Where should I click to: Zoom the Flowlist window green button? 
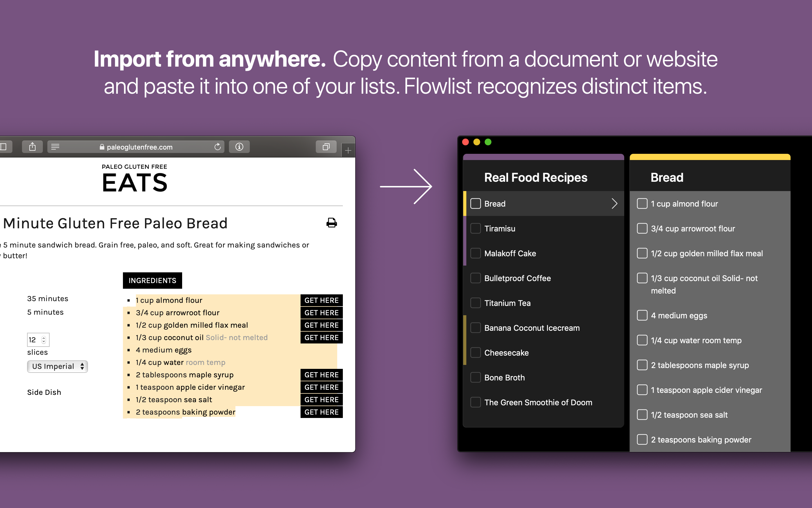click(488, 142)
